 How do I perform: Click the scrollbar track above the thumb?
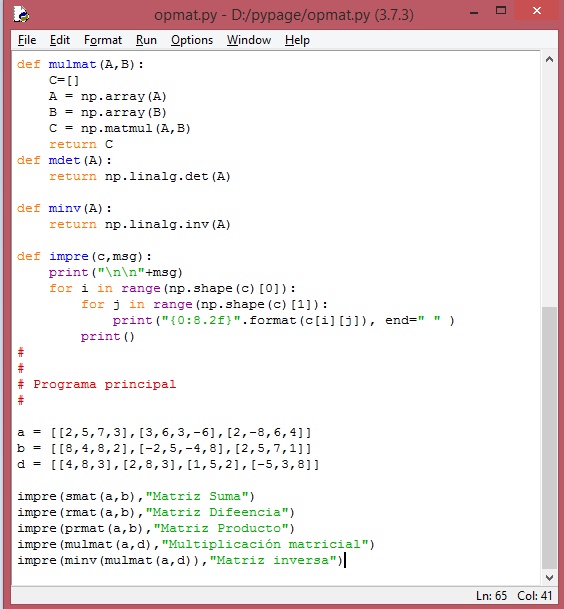pyautogui.click(x=549, y=186)
